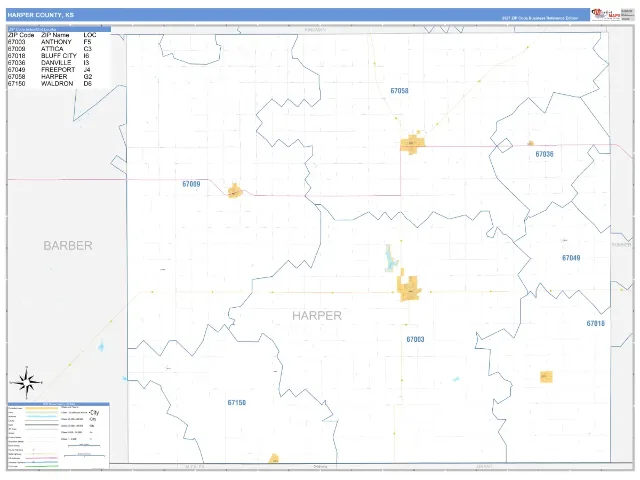Click the SUMNER label on the east border

click(x=621, y=245)
